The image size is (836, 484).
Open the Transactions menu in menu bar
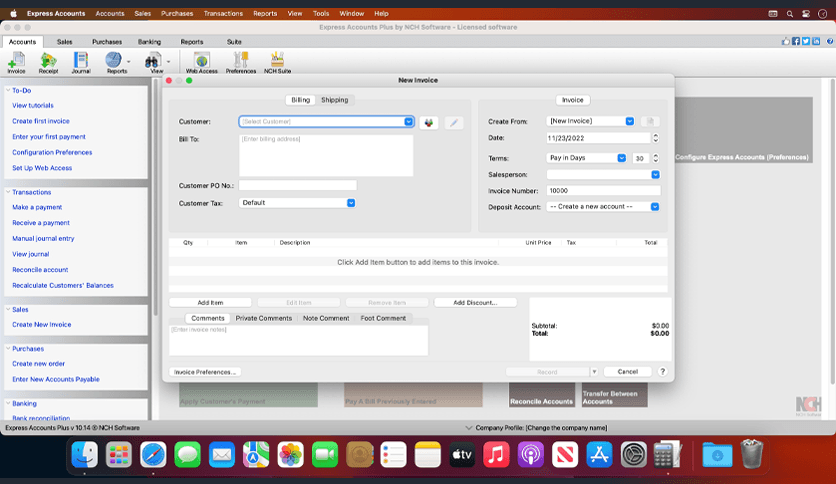[x=223, y=14]
